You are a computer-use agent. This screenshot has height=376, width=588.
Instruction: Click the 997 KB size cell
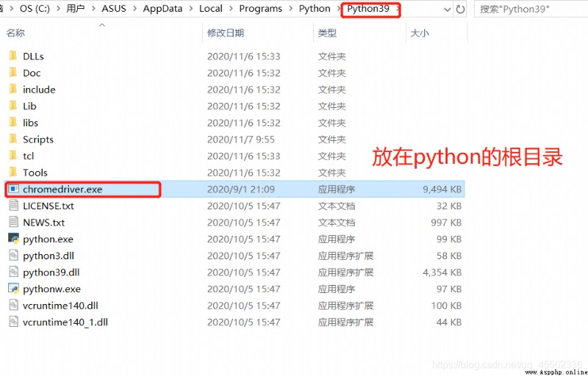[446, 223]
